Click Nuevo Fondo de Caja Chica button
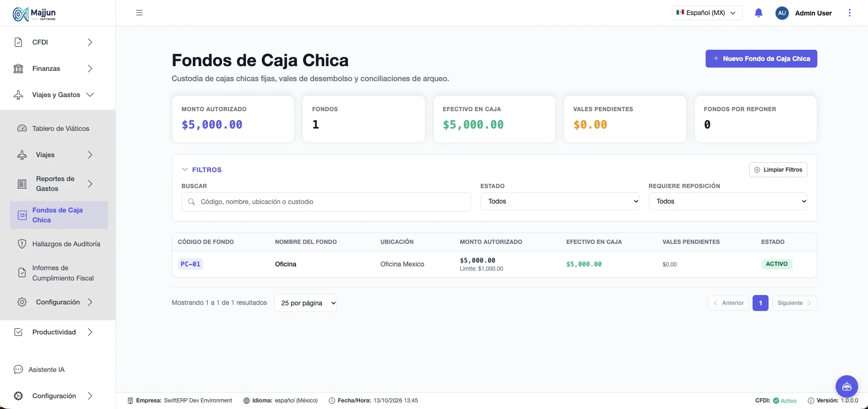 click(x=761, y=59)
